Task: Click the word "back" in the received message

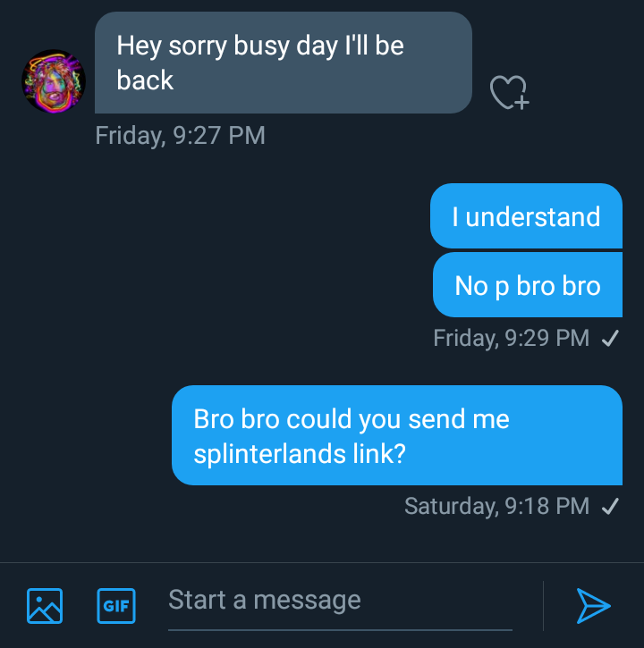Action: [145, 80]
